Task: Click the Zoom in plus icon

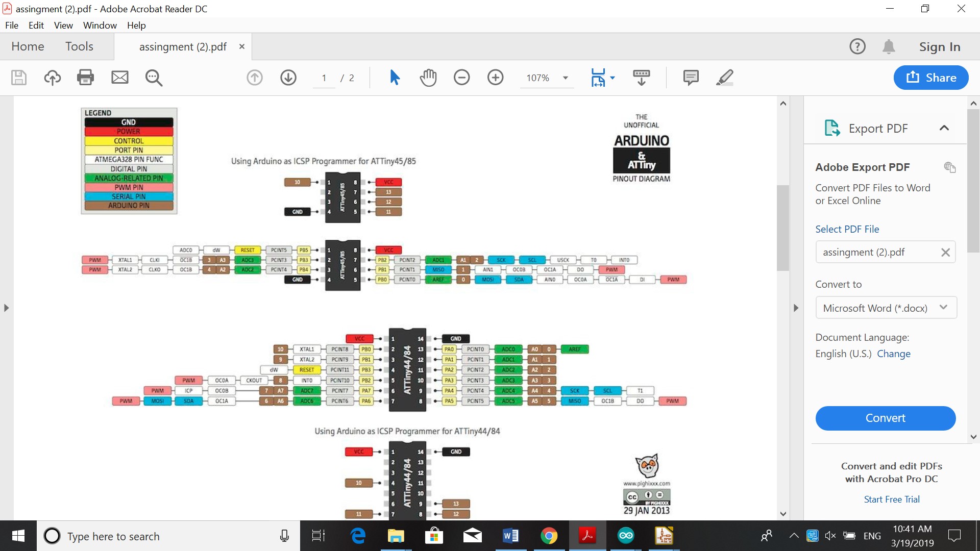Action: point(495,78)
